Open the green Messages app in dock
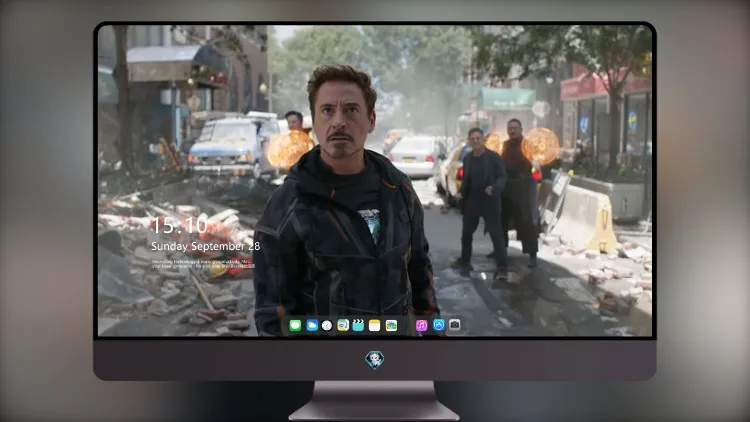The width and height of the screenshot is (750, 422). tap(295, 326)
